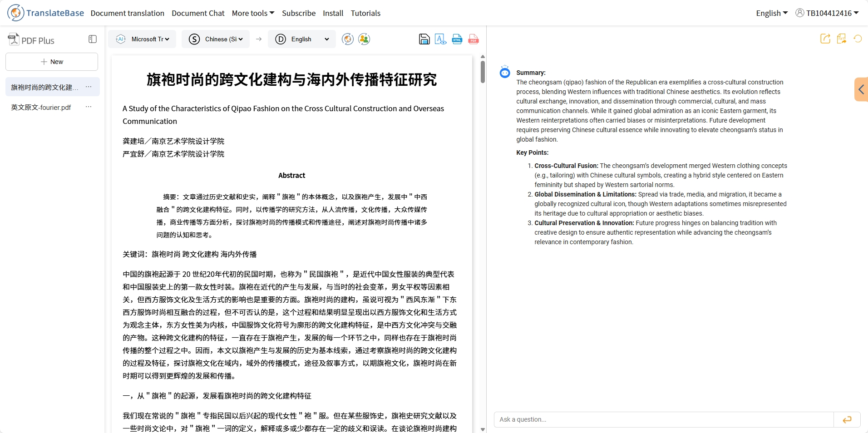Click the scrollbar up arrow
The width and height of the screenshot is (868, 433).
[x=483, y=57]
